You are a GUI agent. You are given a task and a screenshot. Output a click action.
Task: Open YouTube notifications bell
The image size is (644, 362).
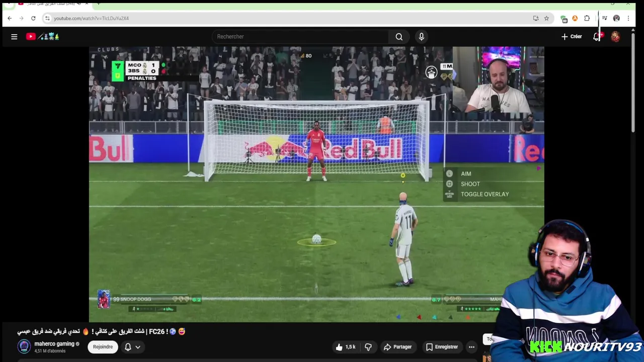(597, 37)
